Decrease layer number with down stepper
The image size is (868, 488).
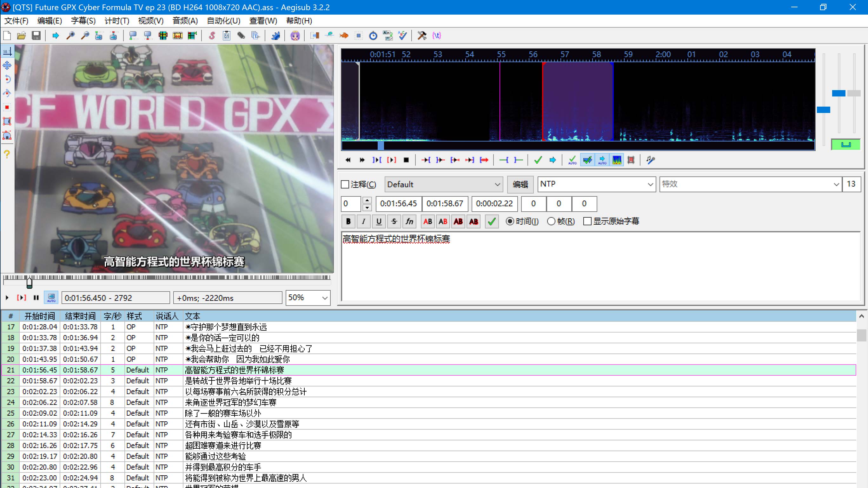[367, 208]
